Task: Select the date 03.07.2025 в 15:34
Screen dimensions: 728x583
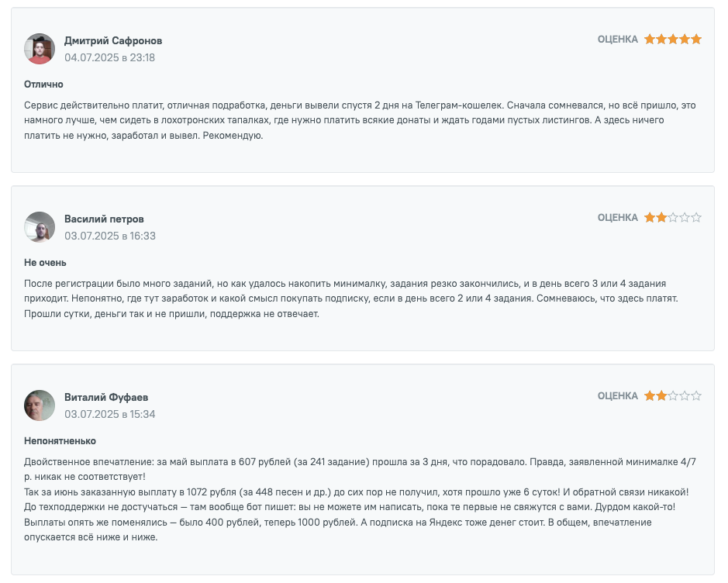Action: pyautogui.click(x=109, y=414)
